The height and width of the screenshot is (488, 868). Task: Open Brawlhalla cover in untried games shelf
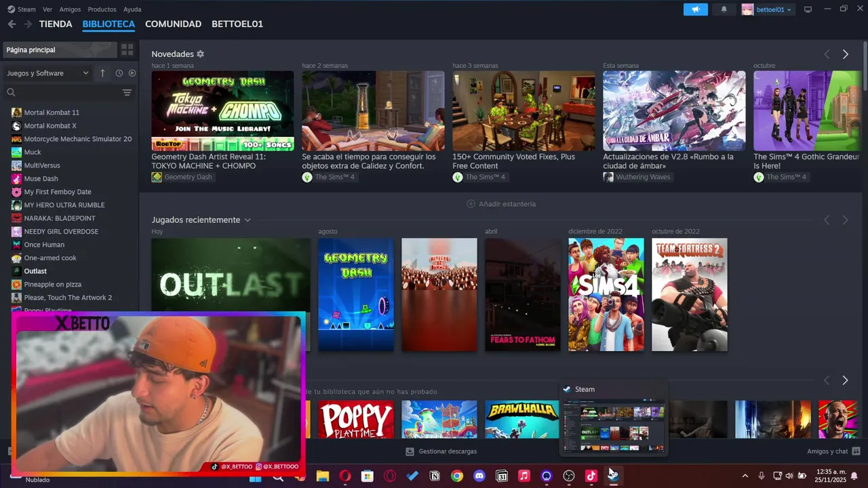point(522,420)
